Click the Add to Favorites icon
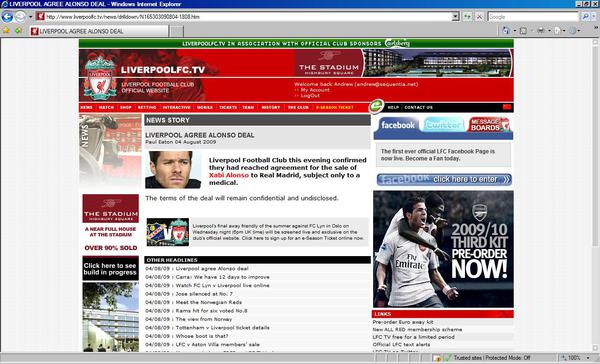 coord(18,31)
